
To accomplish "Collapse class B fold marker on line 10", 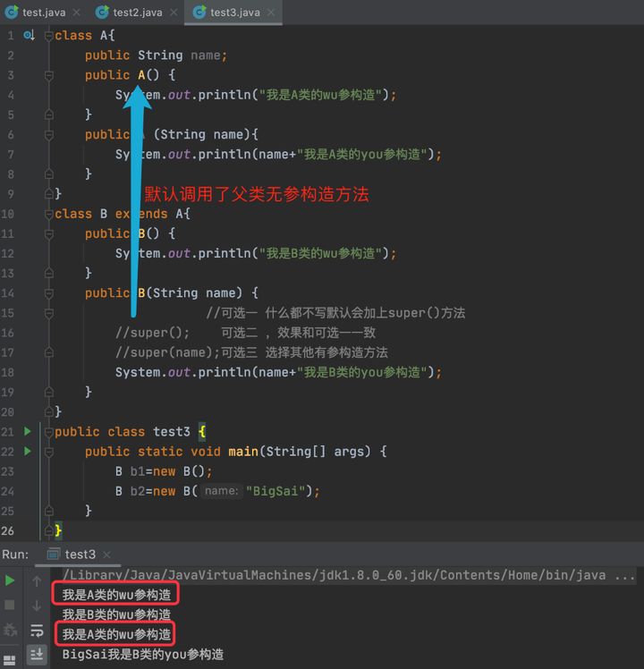I will click(x=49, y=214).
